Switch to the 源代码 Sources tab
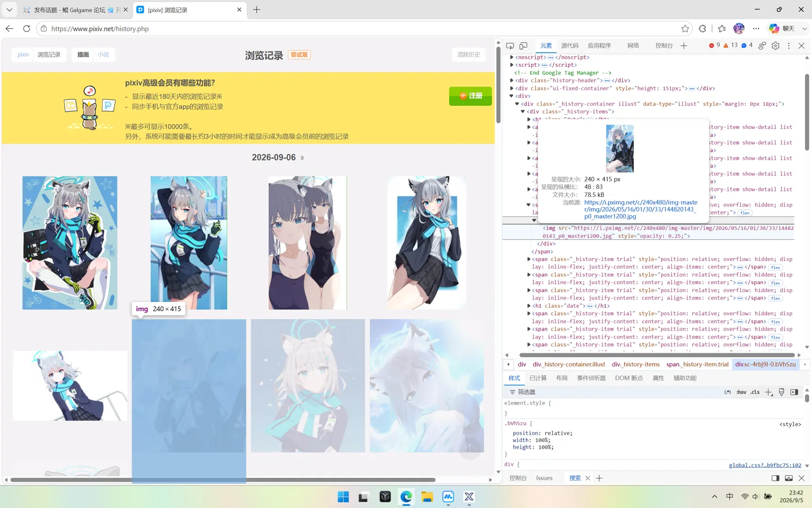This screenshot has height=508, width=812. click(x=570, y=46)
